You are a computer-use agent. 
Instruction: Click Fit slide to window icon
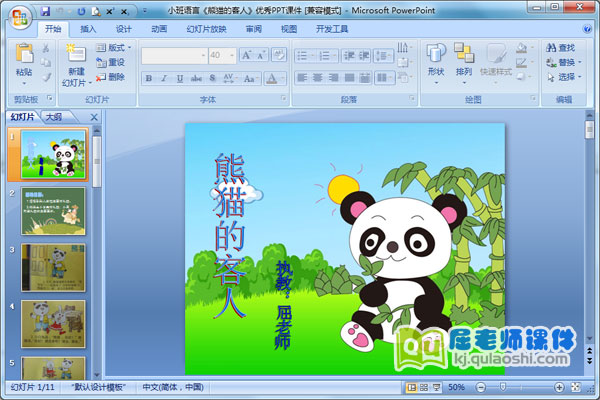(576, 387)
